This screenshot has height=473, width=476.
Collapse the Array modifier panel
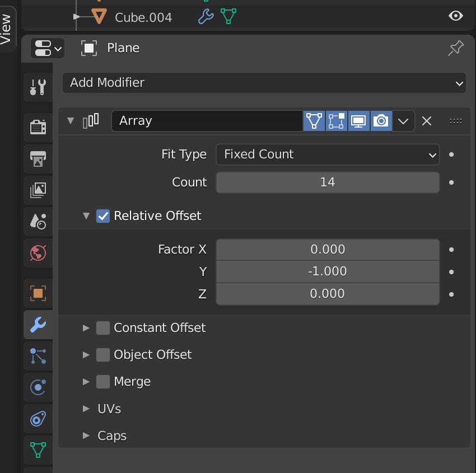pyautogui.click(x=71, y=121)
